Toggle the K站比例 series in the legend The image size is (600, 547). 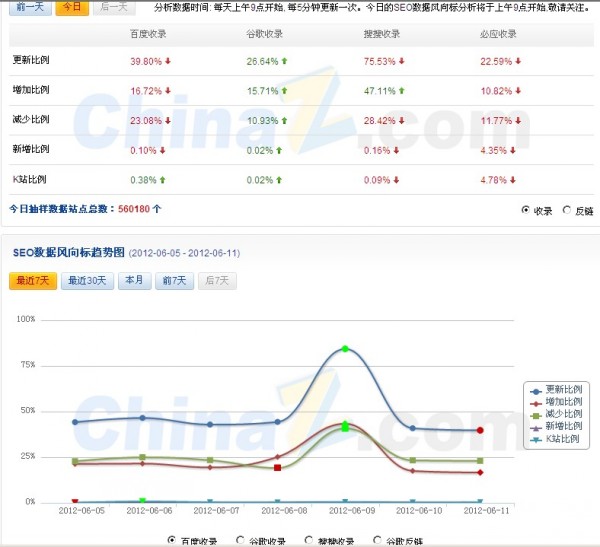click(x=558, y=440)
